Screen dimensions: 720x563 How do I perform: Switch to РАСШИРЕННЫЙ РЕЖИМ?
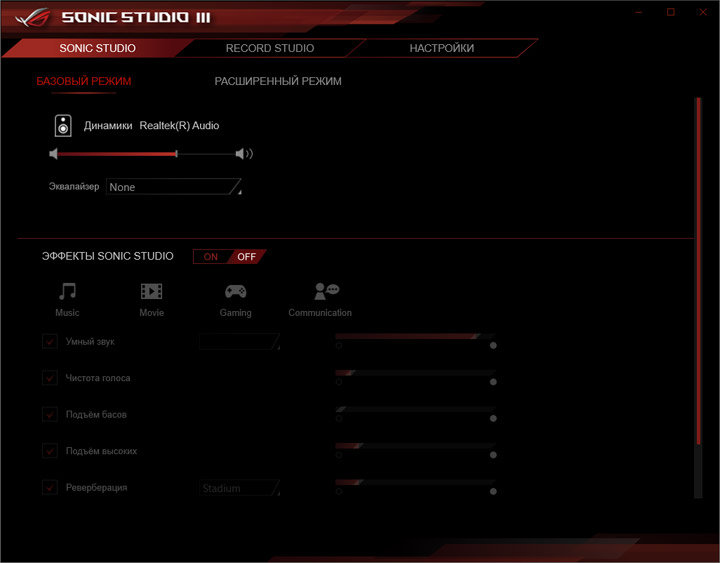click(278, 81)
